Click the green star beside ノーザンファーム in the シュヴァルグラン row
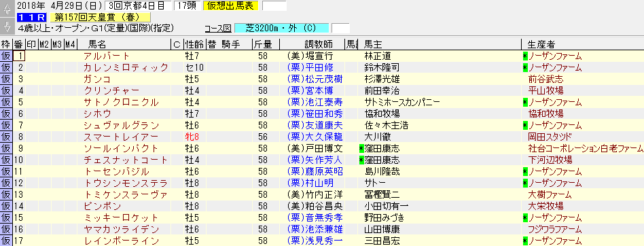Screen dimensions: 644x246 click(x=525, y=125)
